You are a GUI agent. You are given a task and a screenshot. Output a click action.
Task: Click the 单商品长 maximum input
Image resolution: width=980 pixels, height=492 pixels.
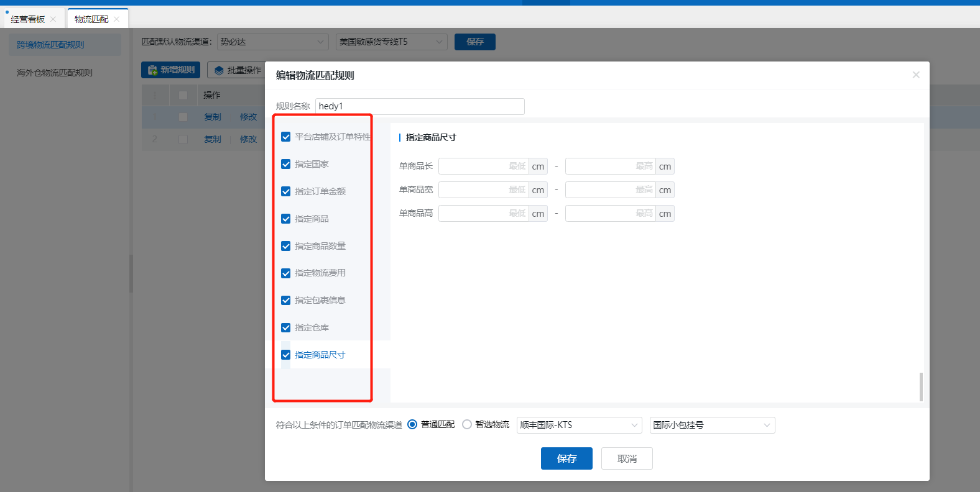click(x=611, y=166)
